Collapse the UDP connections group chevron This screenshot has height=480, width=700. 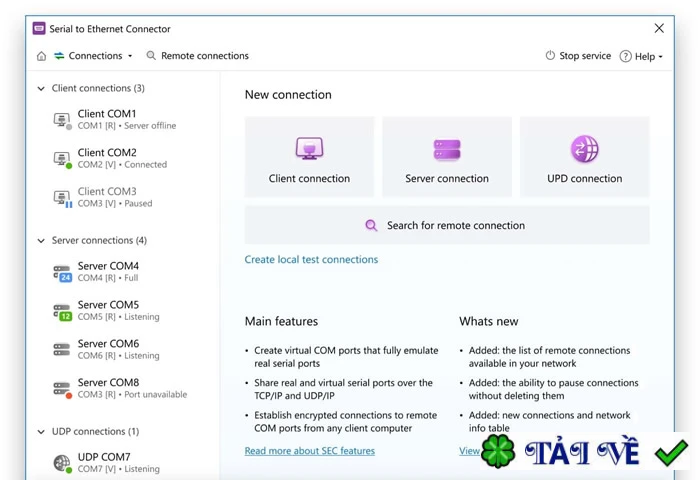click(41, 432)
